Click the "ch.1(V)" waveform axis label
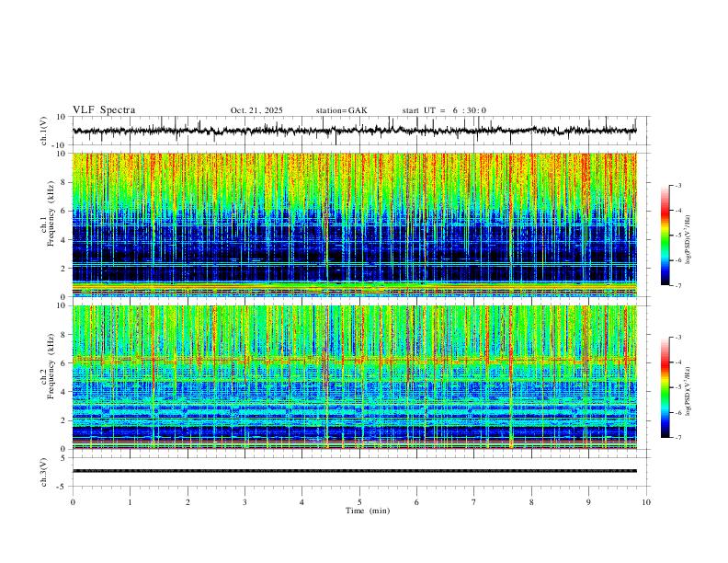The height and width of the screenshot is (563, 728). (44, 131)
